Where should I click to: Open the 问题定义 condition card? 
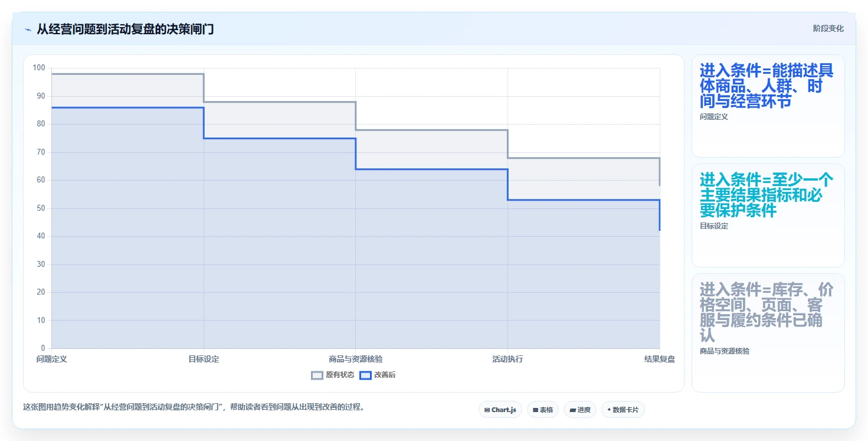point(768,106)
